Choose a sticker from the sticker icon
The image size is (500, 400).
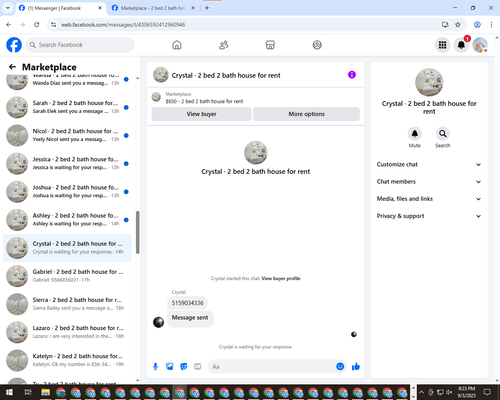(184, 367)
